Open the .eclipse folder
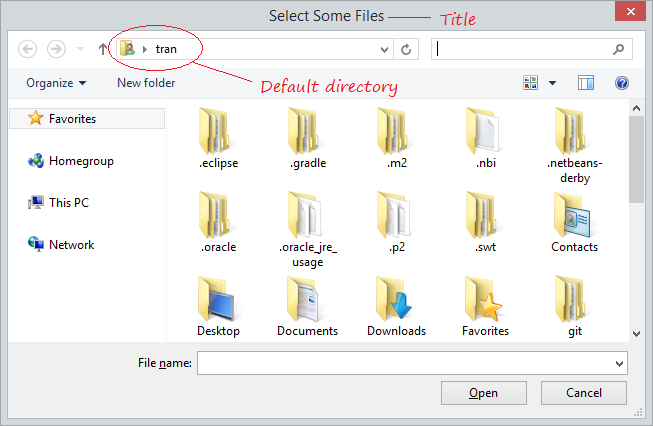Screen dimensions: 653x426 [x=218, y=137]
